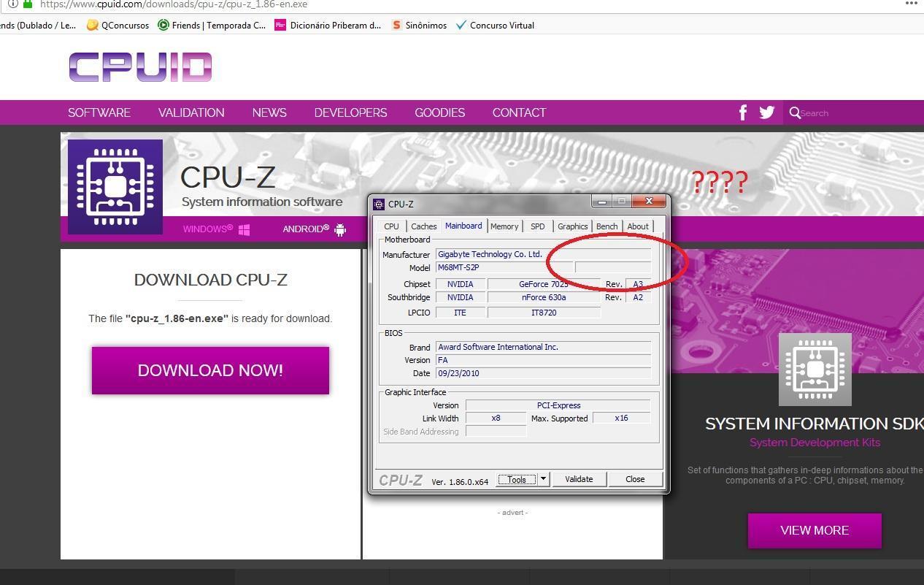
Task: Click the BIOS date 09/23/2010
Action: pyautogui.click(x=543, y=373)
